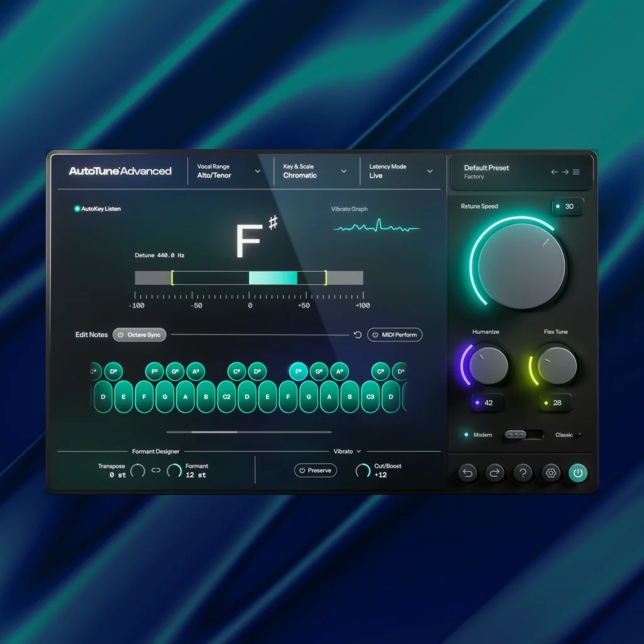Click the Humanize knob
Image resolution: width=644 pixels, height=644 pixels.
click(x=488, y=365)
